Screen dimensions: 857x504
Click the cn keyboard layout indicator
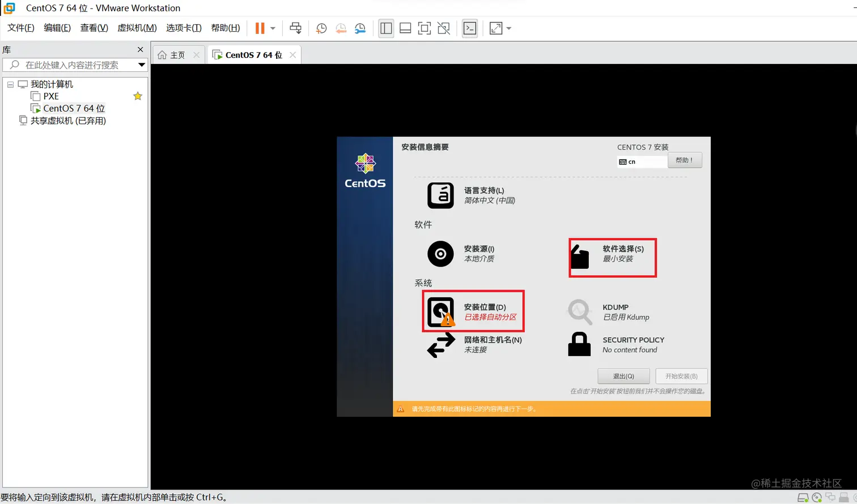(642, 162)
